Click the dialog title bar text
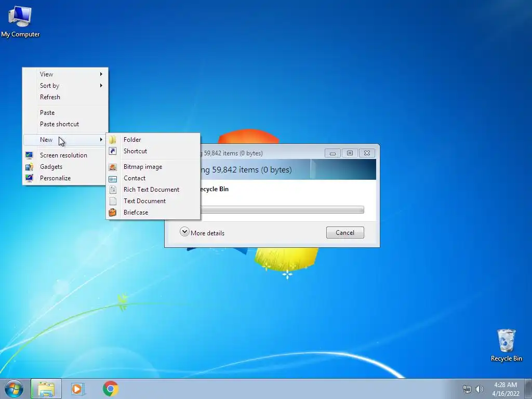 click(232, 153)
